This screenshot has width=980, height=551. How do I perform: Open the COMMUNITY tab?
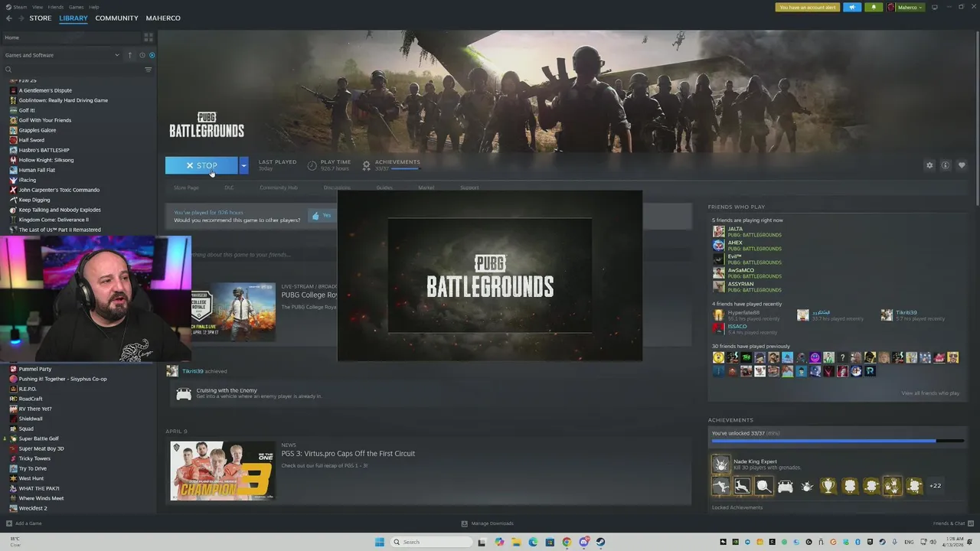click(x=116, y=18)
